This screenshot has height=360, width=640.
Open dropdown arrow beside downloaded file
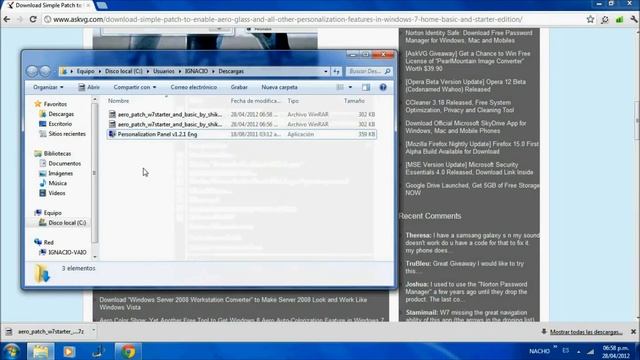[x=93, y=331]
